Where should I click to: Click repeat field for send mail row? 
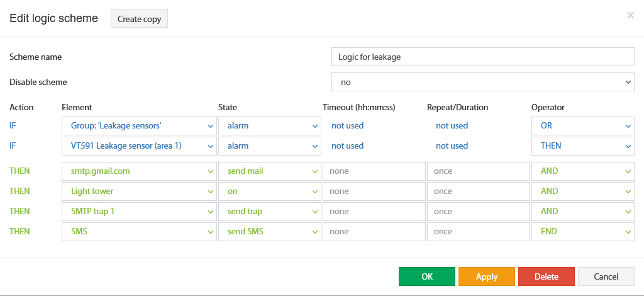click(479, 171)
